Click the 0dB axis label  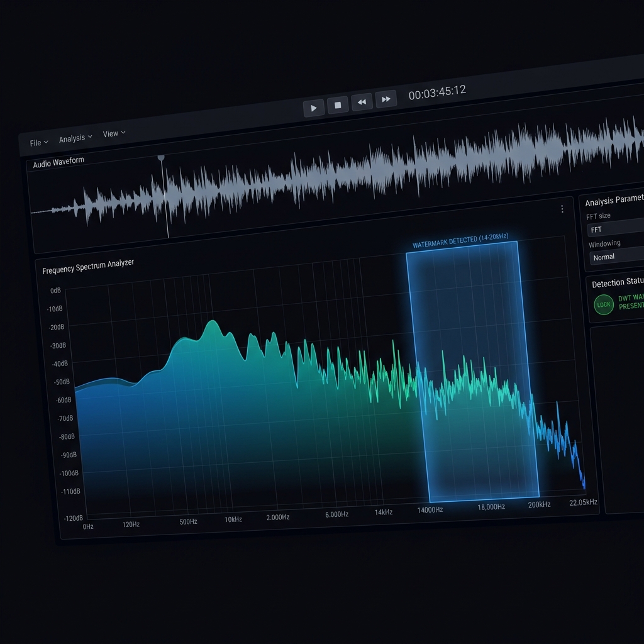[x=55, y=291]
